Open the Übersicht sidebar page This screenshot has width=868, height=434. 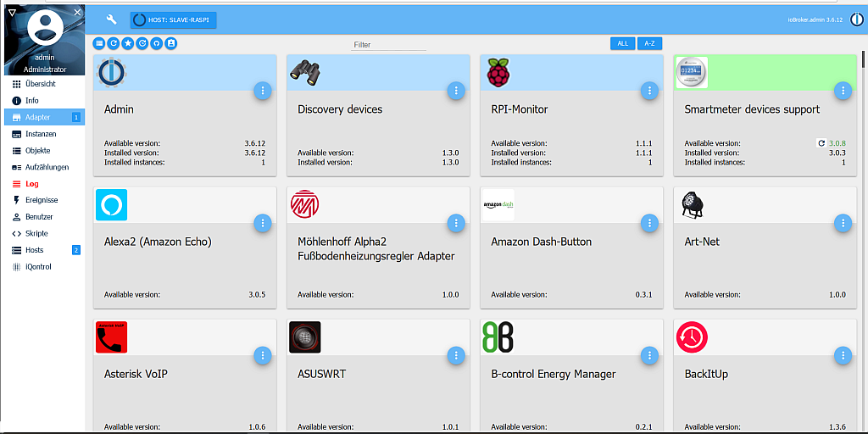point(44,84)
